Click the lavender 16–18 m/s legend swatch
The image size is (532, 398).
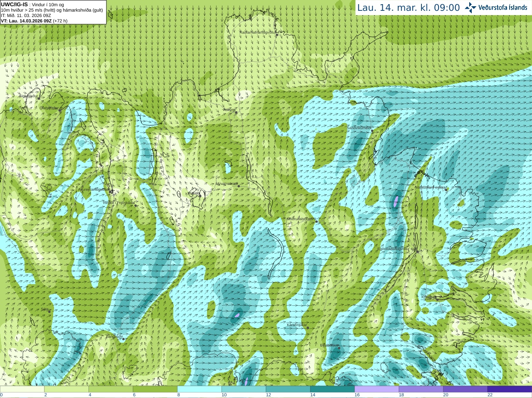coord(377,389)
